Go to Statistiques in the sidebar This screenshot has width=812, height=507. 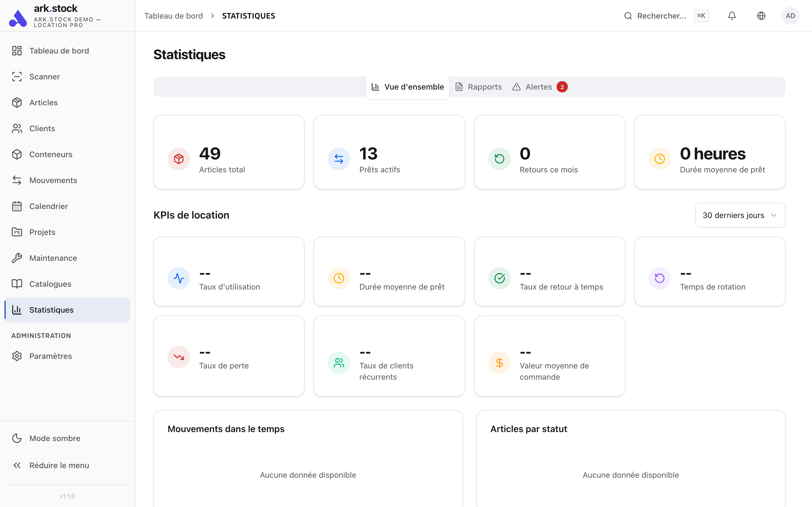click(x=51, y=310)
